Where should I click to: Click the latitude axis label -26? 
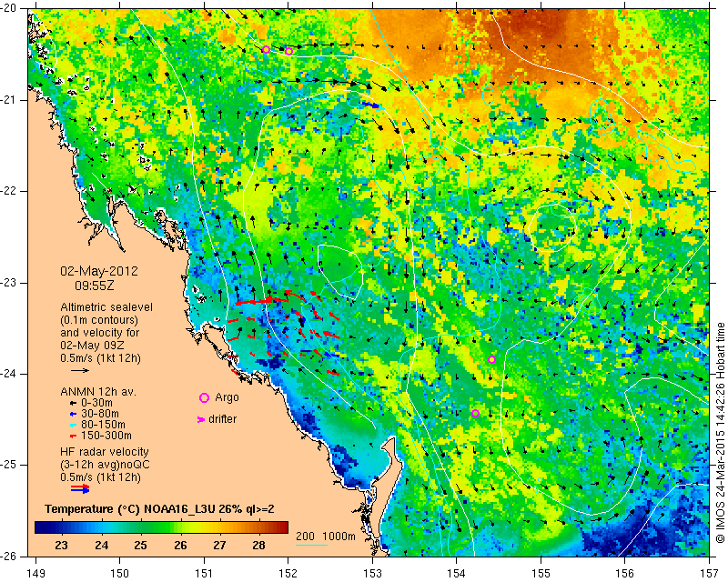[8, 557]
